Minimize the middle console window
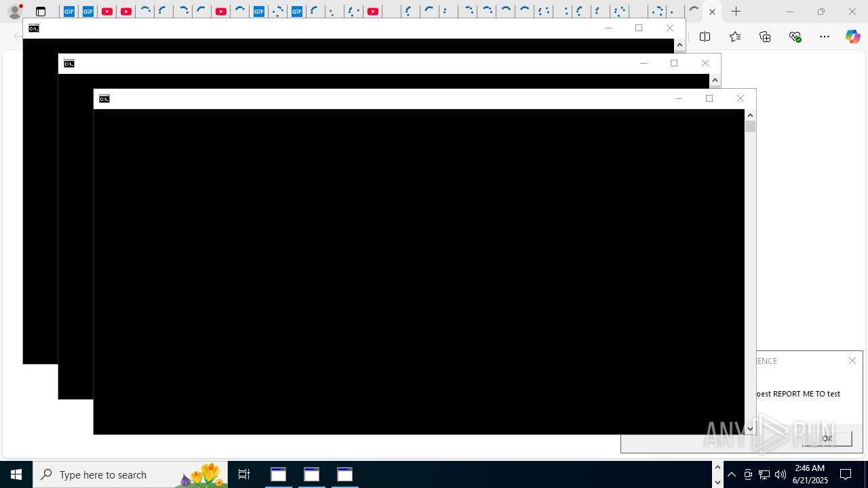The width and height of the screenshot is (868, 488). pyautogui.click(x=644, y=64)
